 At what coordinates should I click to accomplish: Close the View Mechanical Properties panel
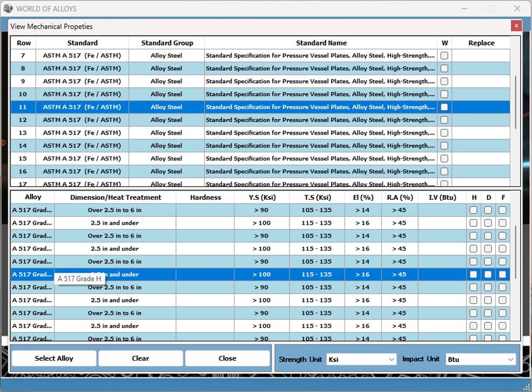click(516, 26)
